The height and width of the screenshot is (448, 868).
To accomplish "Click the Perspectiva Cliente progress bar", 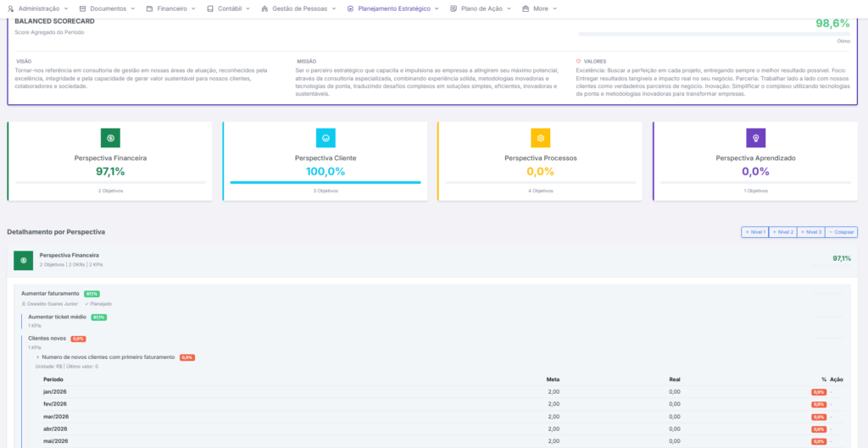I will click(x=325, y=182).
